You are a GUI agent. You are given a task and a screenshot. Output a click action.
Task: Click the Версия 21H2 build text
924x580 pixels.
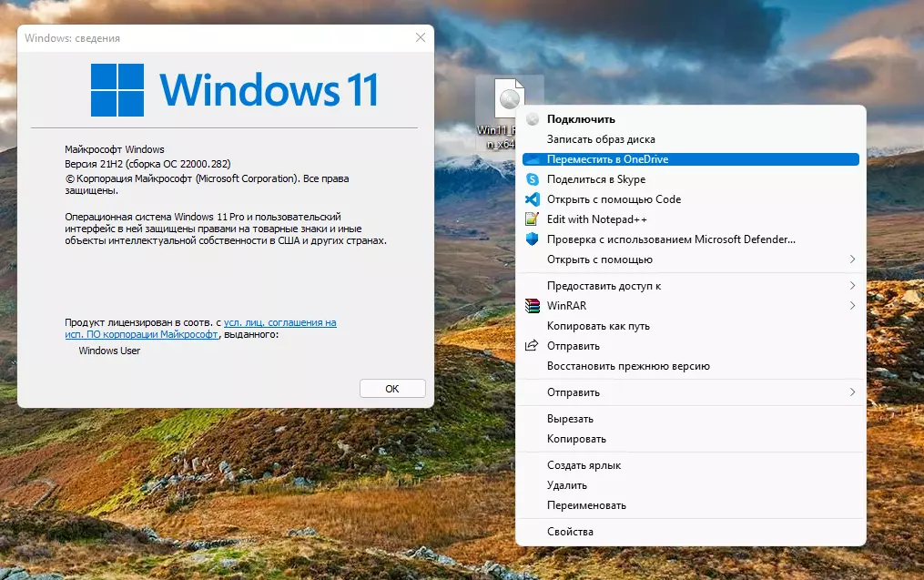tap(147, 164)
